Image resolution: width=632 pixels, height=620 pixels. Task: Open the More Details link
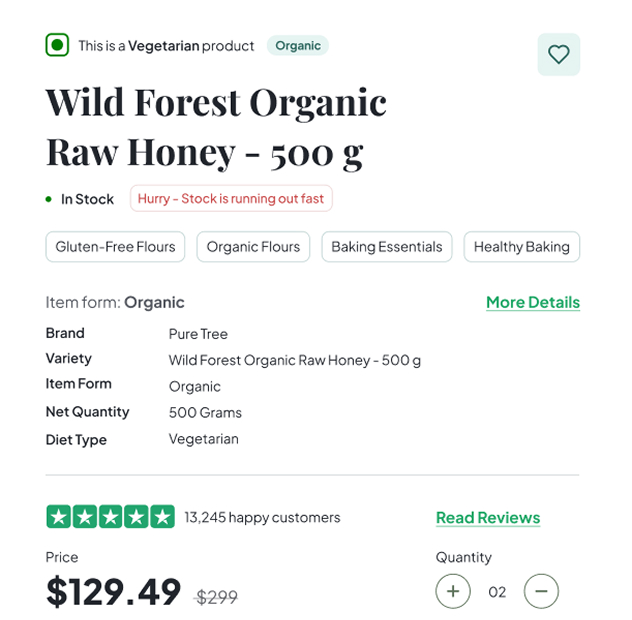[x=533, y=302]
